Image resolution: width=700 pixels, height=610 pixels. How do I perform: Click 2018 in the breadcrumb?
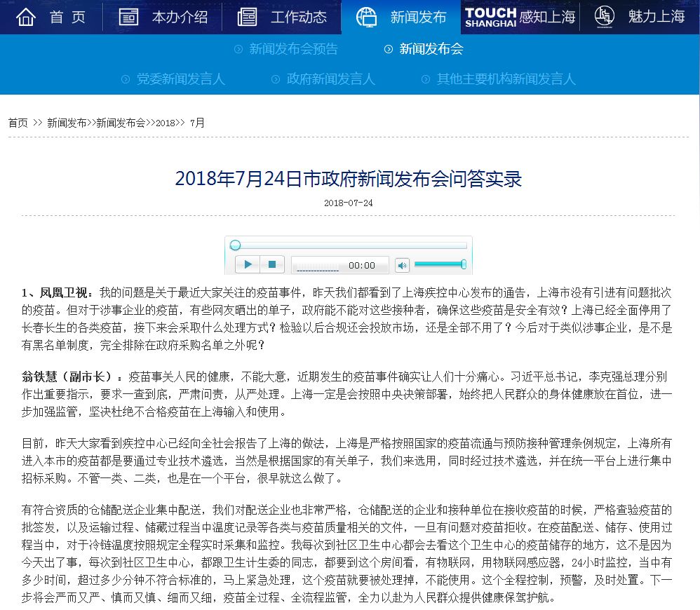point(165,123)
